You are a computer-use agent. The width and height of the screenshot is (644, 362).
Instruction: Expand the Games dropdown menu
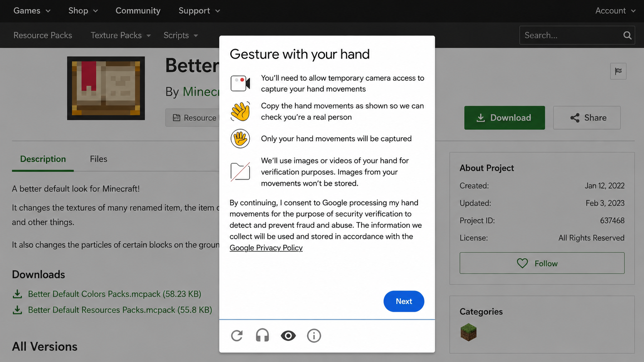click(32, 11)
